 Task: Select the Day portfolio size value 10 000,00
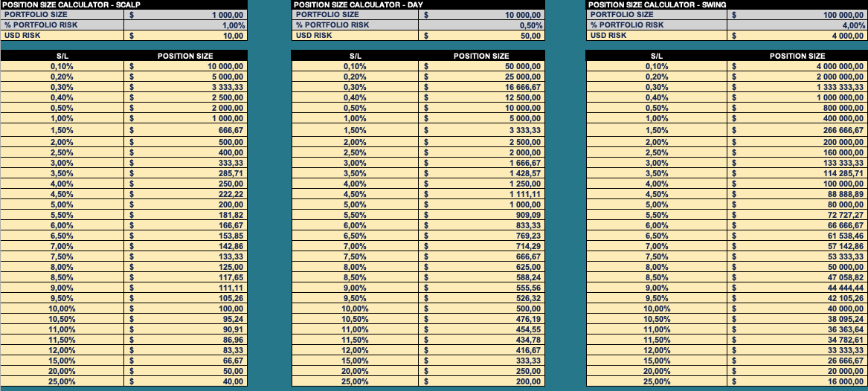point(482,15)
